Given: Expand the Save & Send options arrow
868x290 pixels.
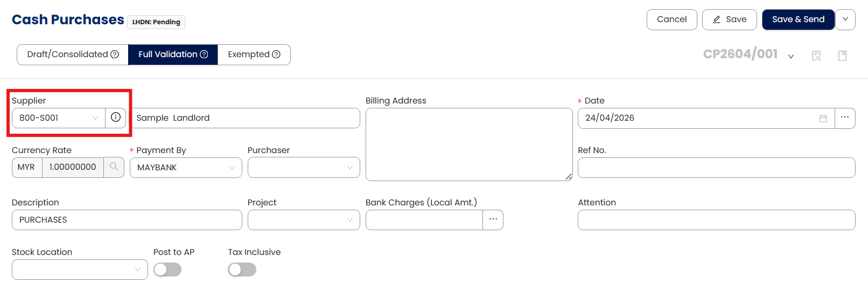Looking at the screenshot, I should [x=845, y=19].
